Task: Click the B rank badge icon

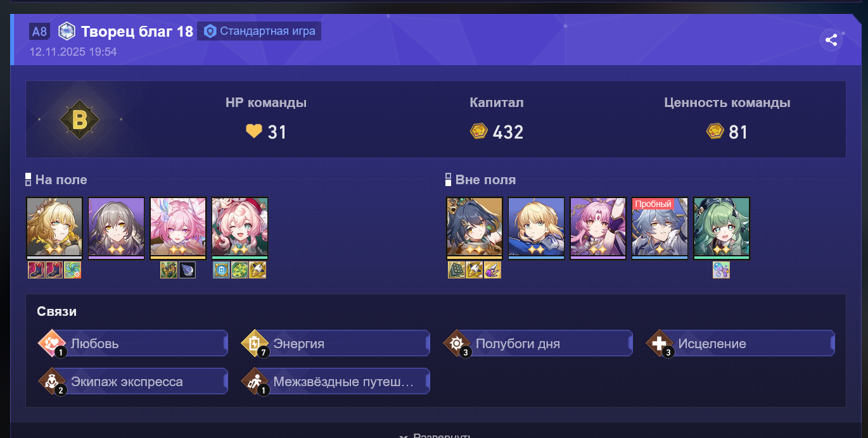Action: click(80, 119)
